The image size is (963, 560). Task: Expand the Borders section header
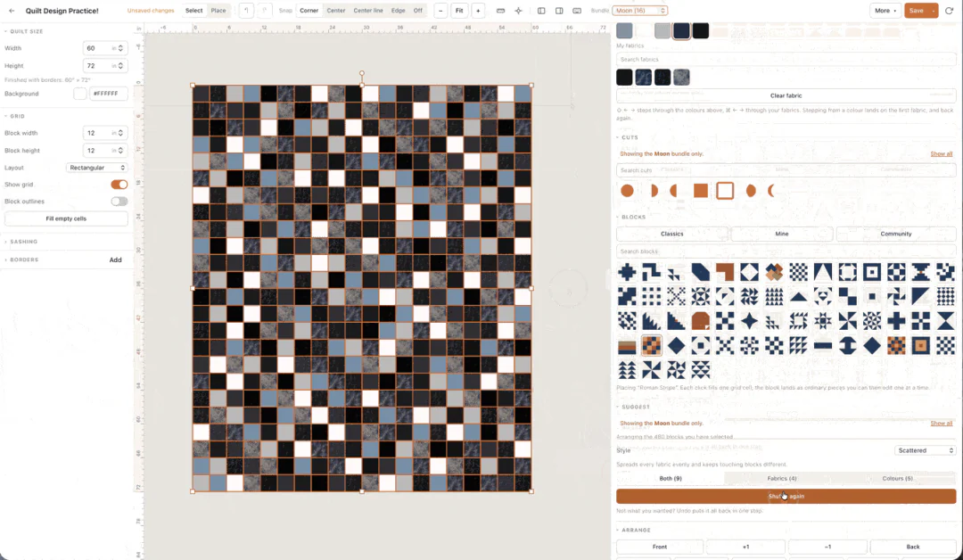click(24, 259)
